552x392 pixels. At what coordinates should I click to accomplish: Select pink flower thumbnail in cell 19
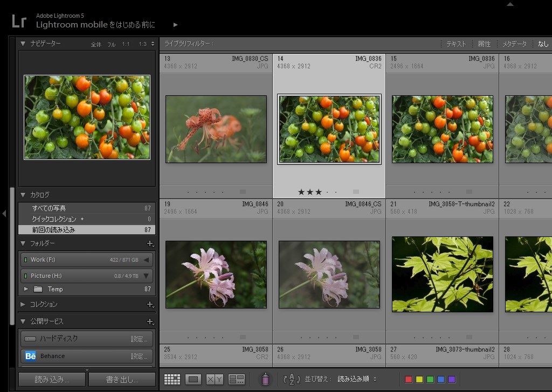tap(216, 275)
